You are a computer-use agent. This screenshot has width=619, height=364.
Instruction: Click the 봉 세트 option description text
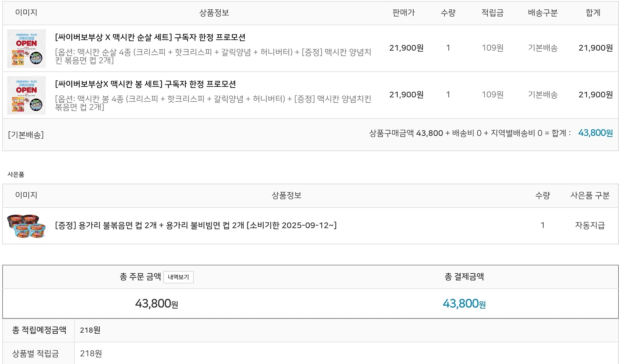click(213, 103)
